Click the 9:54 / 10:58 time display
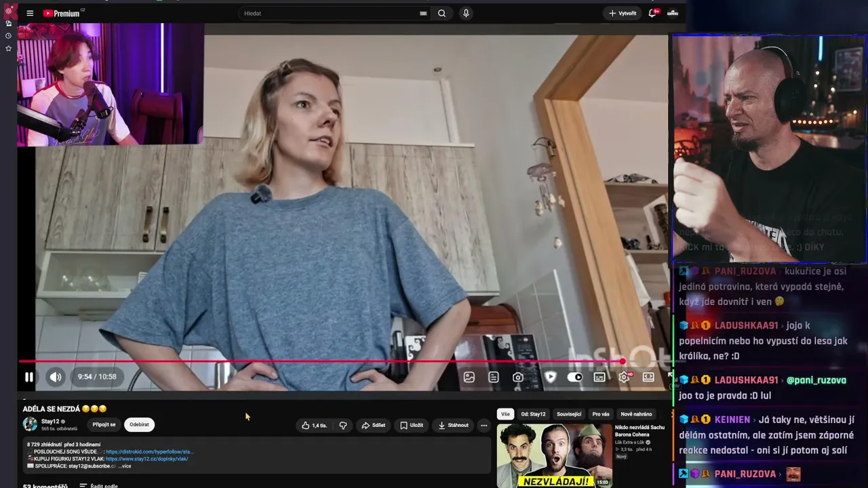 coord(97,377)
